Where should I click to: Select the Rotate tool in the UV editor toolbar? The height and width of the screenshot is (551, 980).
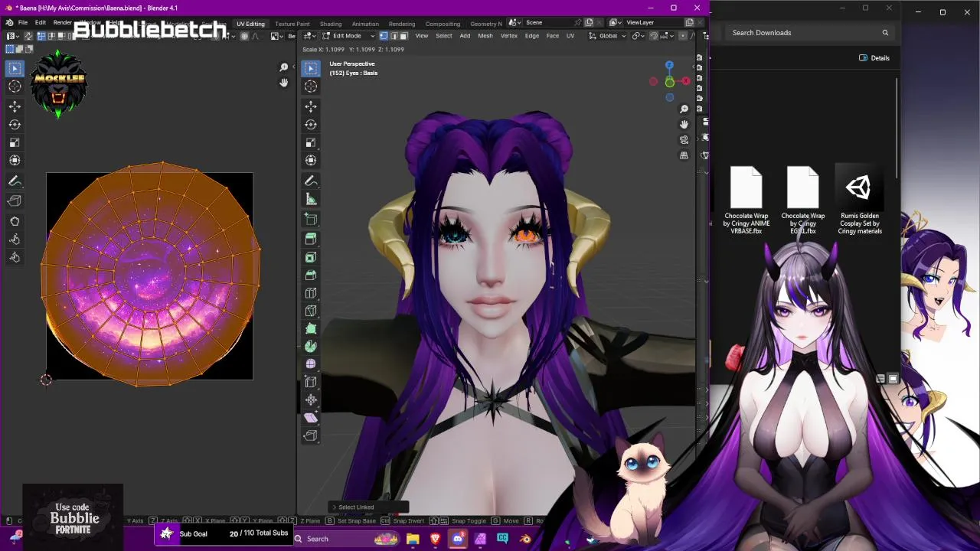pos(15,124)
